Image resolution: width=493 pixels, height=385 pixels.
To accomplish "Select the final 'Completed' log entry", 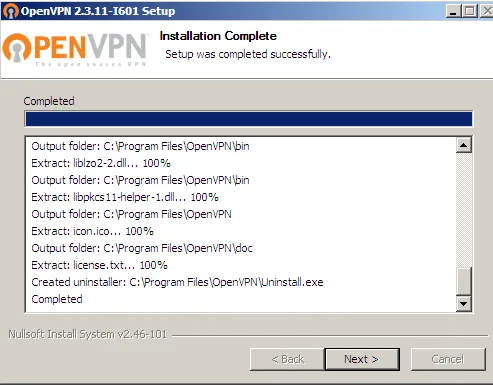I will [x=57, y=299].
